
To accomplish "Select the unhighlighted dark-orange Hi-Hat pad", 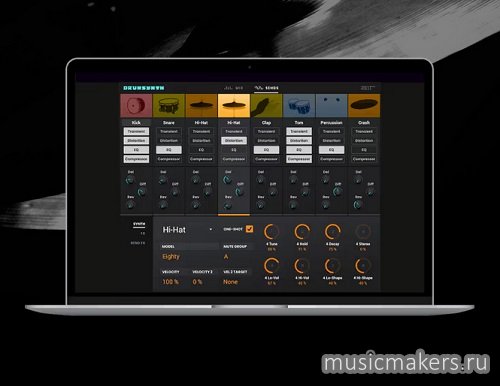I will [201, 106].
